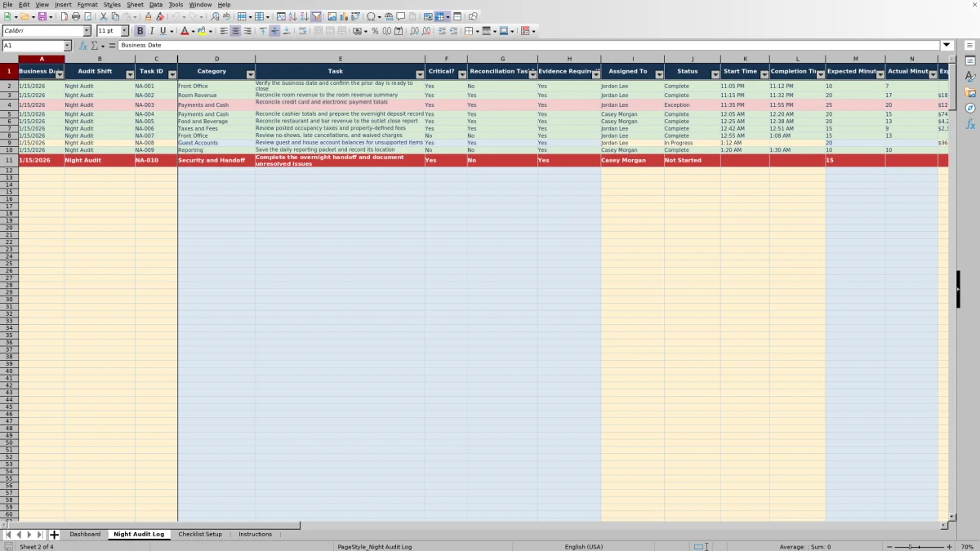Open the sidebar Navigator compass icon

point(970,108)
